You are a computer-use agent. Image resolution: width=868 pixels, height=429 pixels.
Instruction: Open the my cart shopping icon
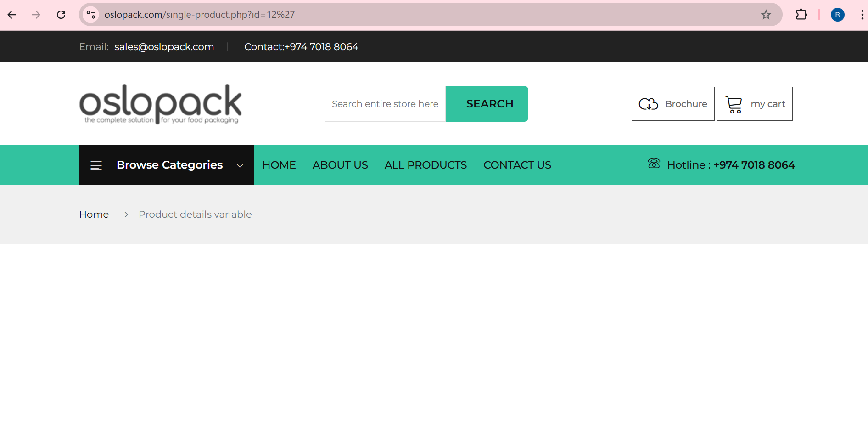click(733, 104)
